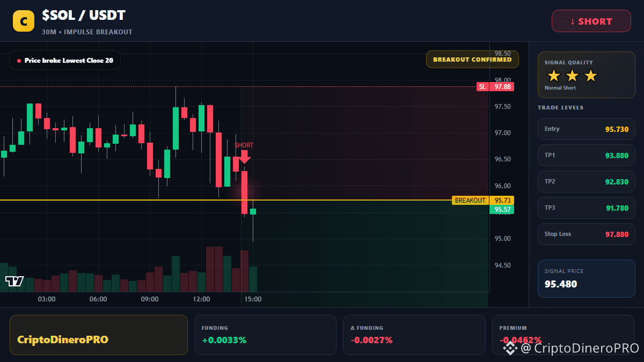Screen dimensions: 644x362
Task: Click the third signal quality star
Action: [590, 76]
